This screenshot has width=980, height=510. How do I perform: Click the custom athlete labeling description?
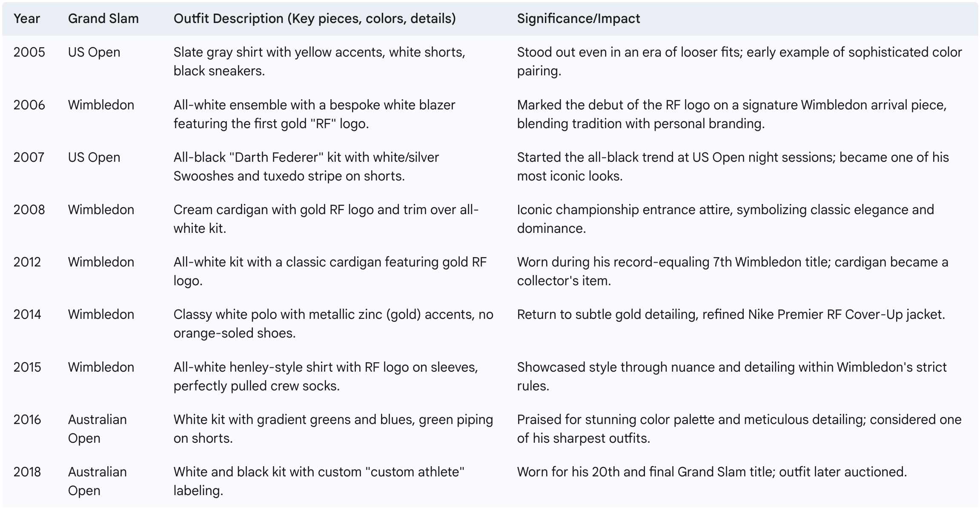coord(319,481)
